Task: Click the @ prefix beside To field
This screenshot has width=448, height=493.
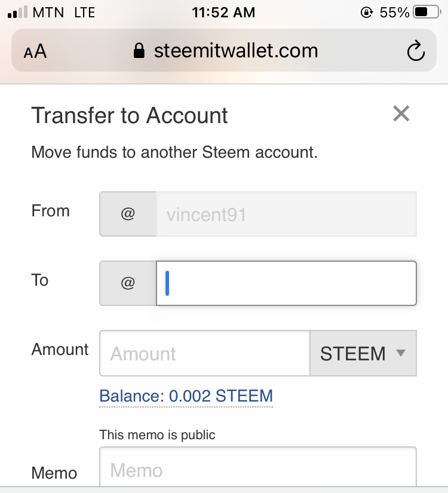Action: click(128, 283)
